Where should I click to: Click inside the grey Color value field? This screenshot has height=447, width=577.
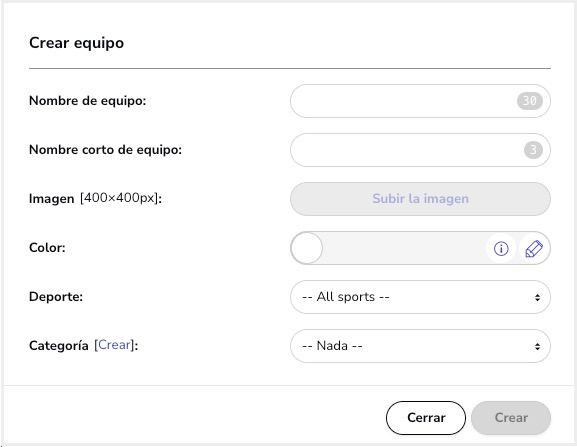click(x=404, y=248)
